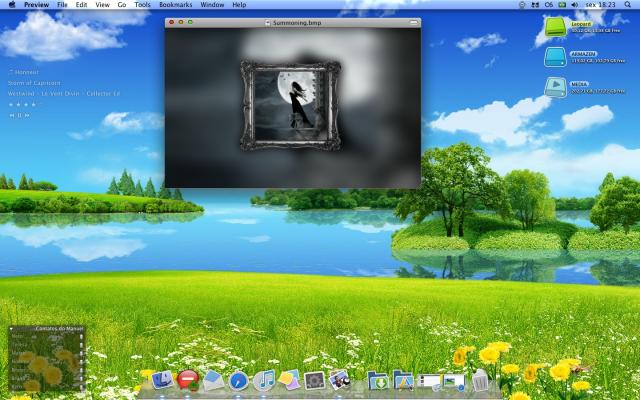Launch Safari compass from the Dock
Image resolution: width=640 pixels, height=400 pixels.
pyautogui.click(x=239, y=380)
